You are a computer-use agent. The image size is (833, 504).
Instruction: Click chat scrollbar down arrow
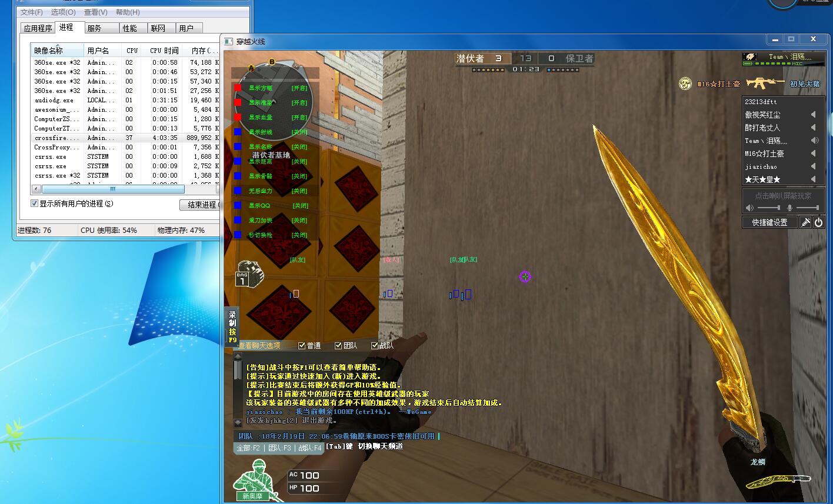(238, 422)
